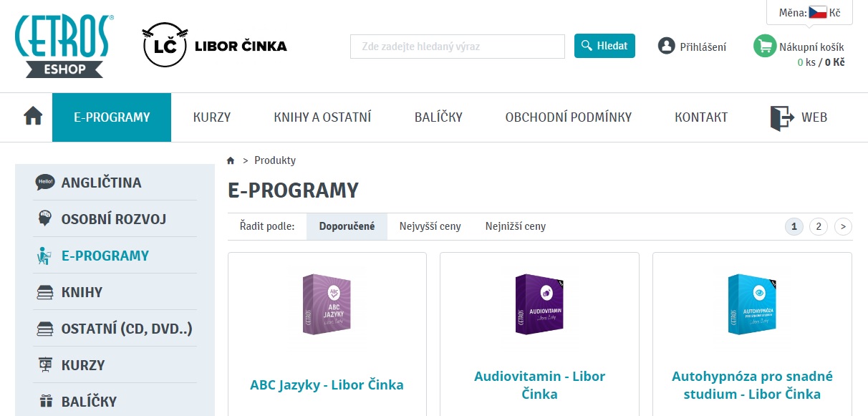The height and width of the screenshot is (416, 868).
Task: Go to the home page via house icon
Action: coord(34,117)
